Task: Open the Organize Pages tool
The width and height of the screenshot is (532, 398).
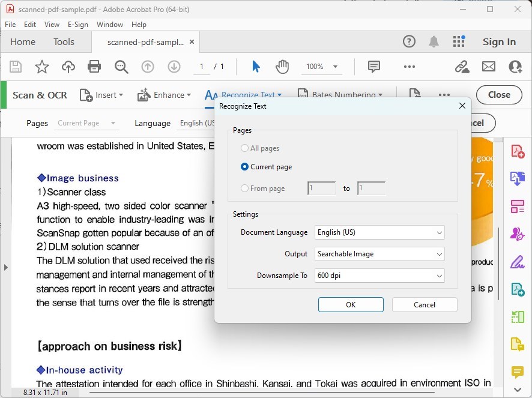Action: click(x=518, y=205)
